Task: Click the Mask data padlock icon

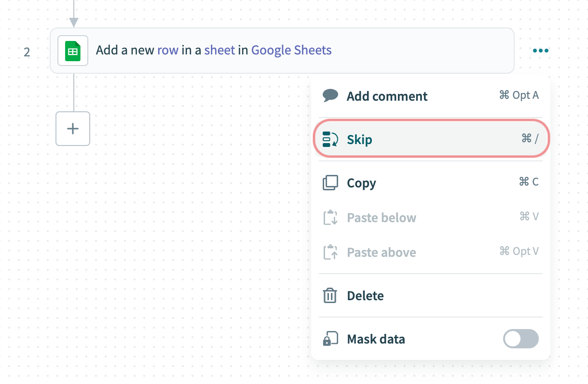Action: pos(330,339)
